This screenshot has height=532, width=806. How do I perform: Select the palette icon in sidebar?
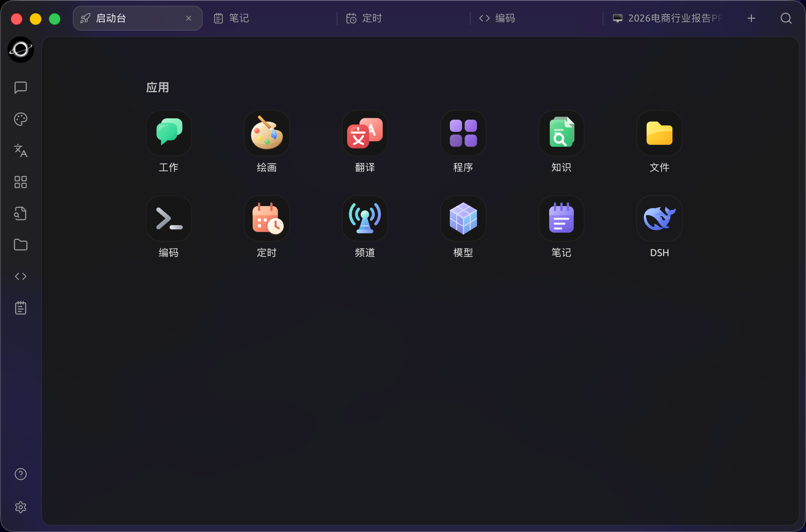(x=21, y=119)
